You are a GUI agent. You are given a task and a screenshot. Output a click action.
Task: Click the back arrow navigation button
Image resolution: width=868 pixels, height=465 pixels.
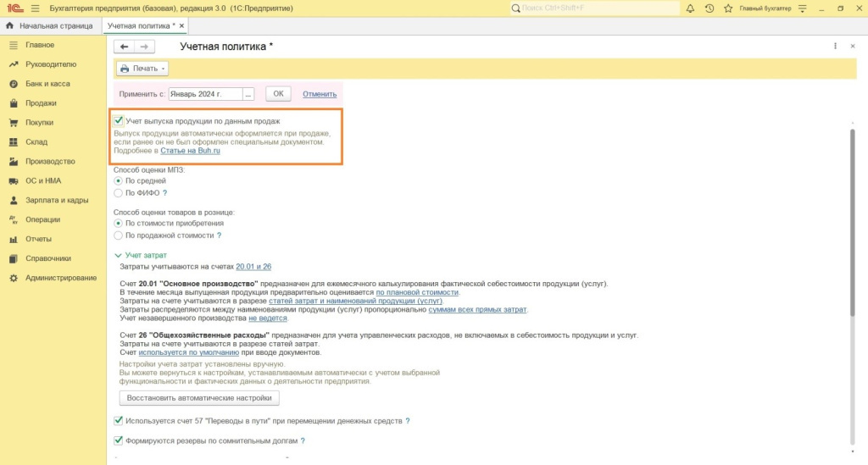click(x=125, y=47)
